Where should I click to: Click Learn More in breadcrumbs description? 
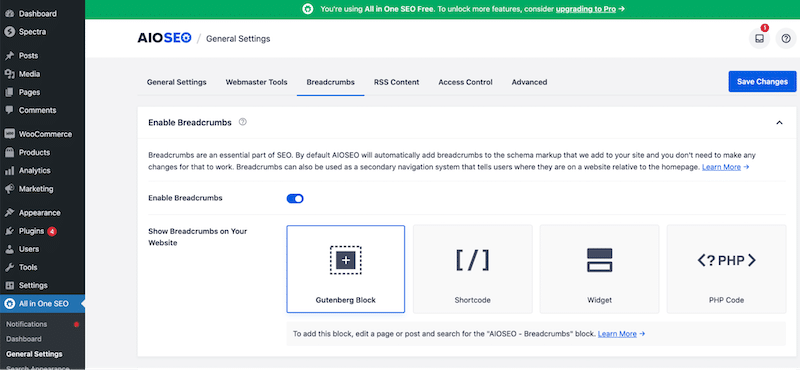(x=721, y=167)
